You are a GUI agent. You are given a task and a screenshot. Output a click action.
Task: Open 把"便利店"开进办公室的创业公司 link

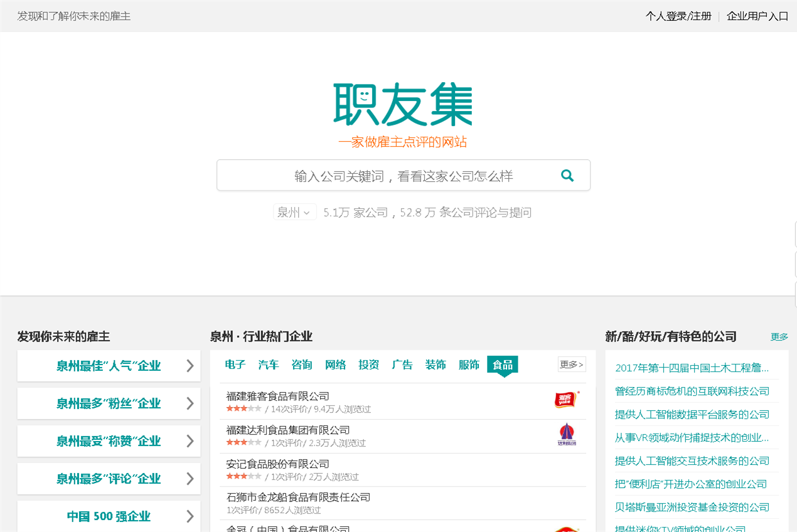691,484
